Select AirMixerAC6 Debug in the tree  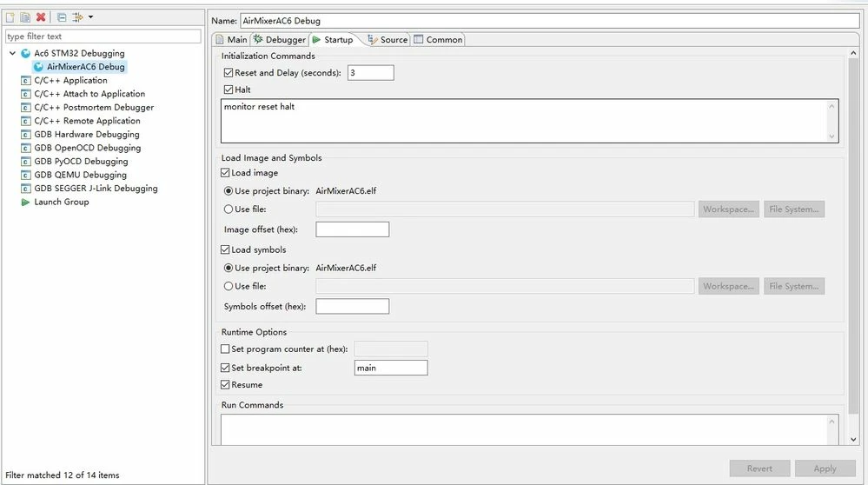tap(86, 67)
